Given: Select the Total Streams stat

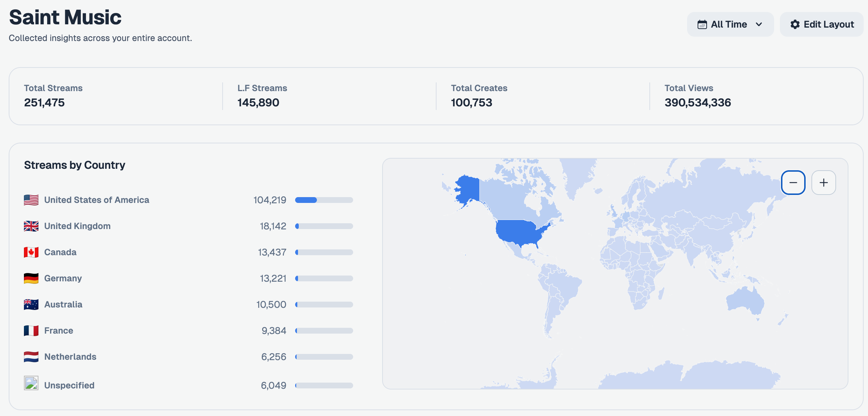Looking at the screenshot, I should [x=53, y=96].
